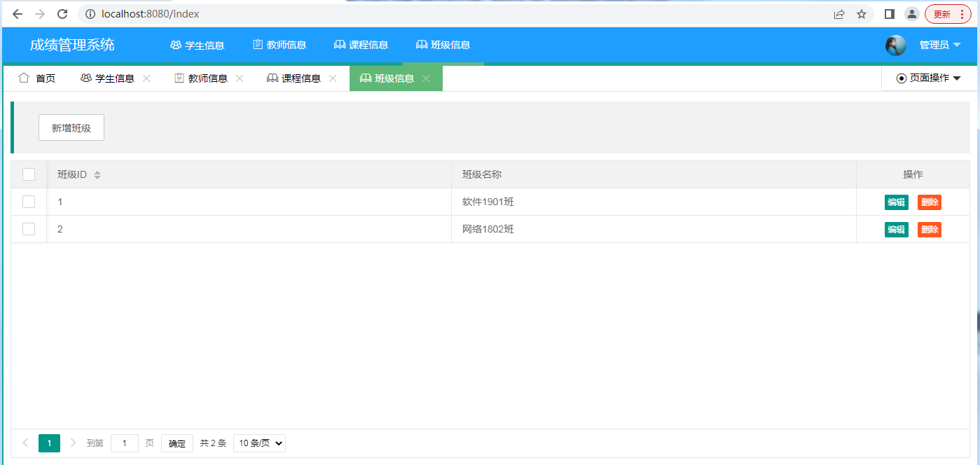The image size is (980, 465).
Task: Expand the 管理员 user dropdown
Action: 940,46
